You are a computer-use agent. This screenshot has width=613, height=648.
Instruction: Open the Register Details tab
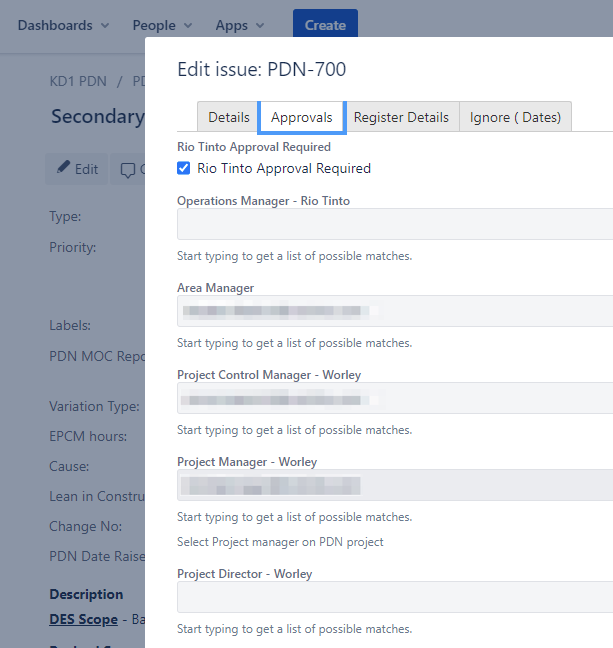401,117
